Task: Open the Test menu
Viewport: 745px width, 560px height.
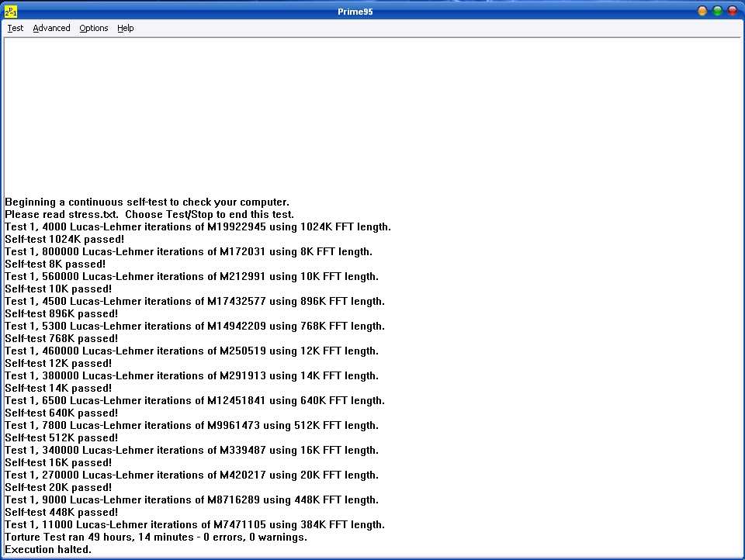Action: pyautogui.click(x=16, y=28)
